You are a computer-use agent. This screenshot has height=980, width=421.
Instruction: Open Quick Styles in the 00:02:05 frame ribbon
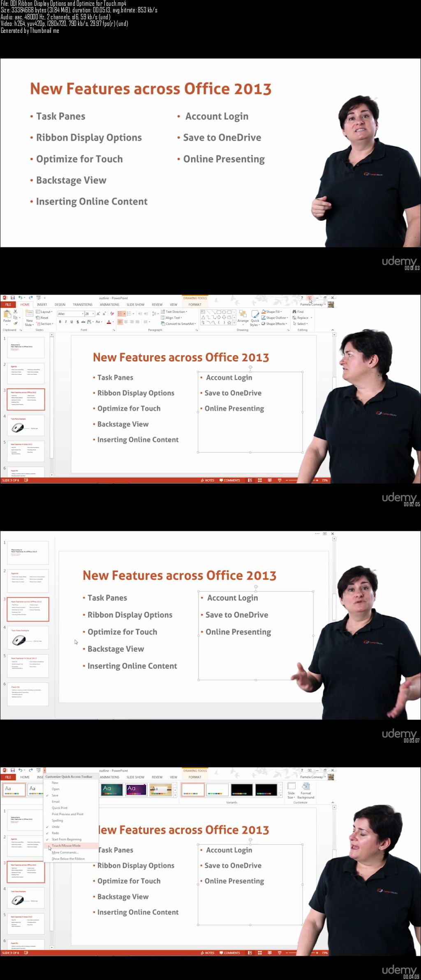point(255,318)
